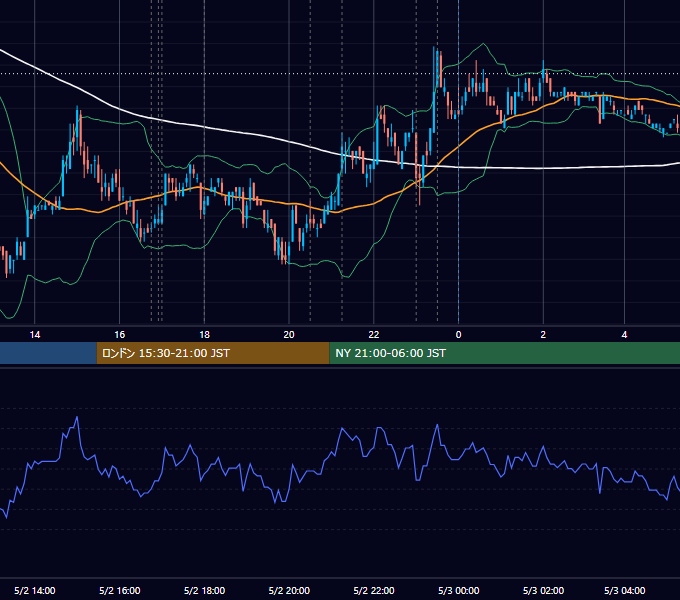Click the 5/2 16:00 date label
This screenshot has height=600, width=680.
[x=120, y=590]
